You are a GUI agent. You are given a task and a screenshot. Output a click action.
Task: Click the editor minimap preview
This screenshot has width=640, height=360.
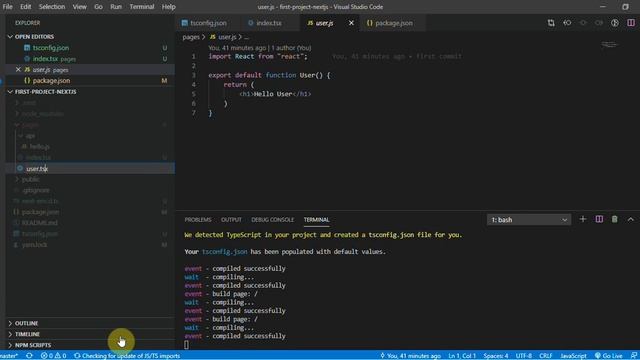coord(609,44)
